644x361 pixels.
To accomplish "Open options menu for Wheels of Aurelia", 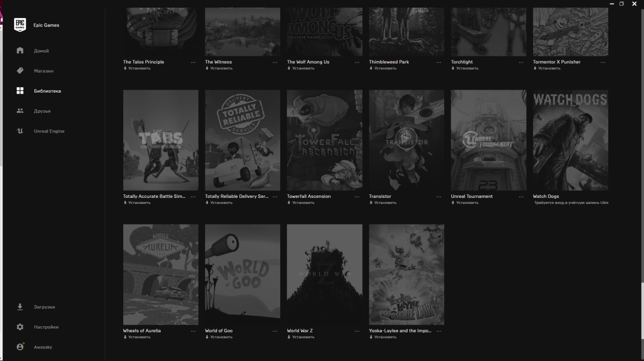I will tap(193, 331).
